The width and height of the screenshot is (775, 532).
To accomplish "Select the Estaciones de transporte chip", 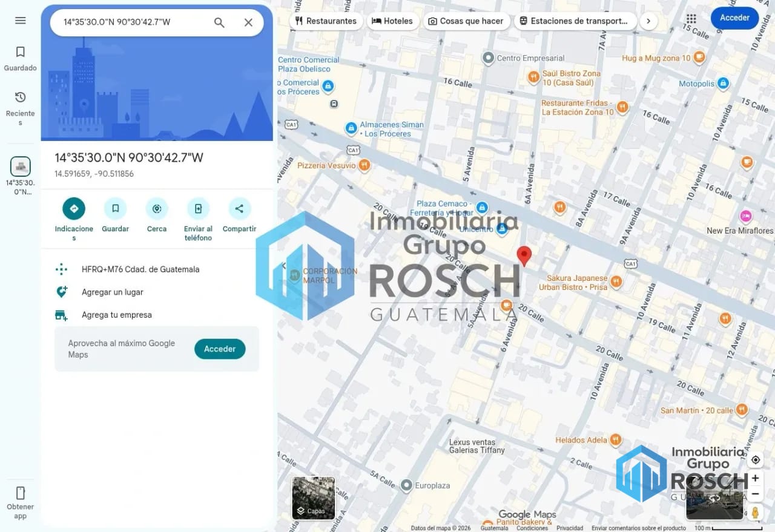I will pos(575,21).
